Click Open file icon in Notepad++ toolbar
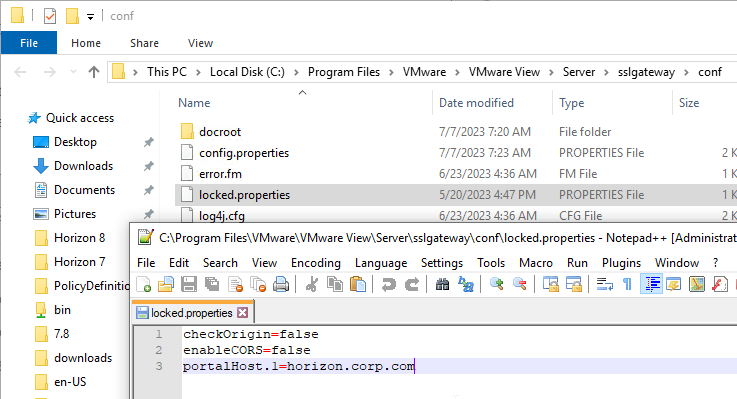 [165, 285]
